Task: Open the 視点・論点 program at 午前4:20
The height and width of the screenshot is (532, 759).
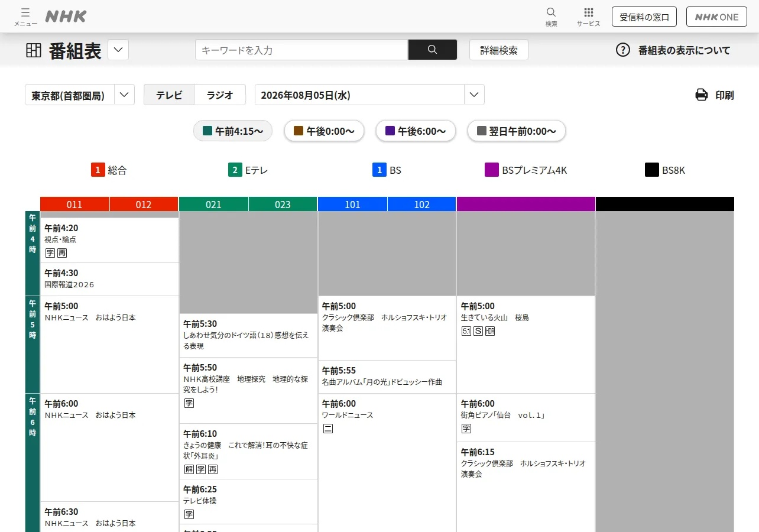Action: 109,241
